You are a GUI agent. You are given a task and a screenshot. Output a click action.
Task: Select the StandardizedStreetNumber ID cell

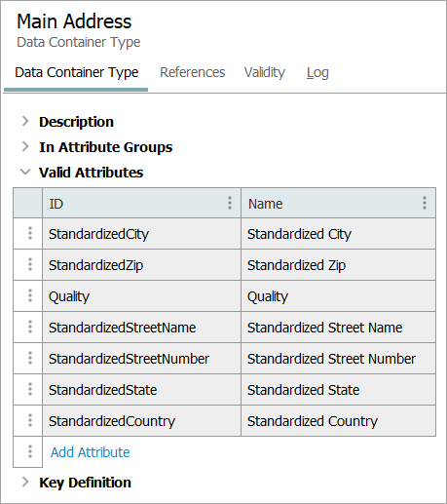point(141,359)
